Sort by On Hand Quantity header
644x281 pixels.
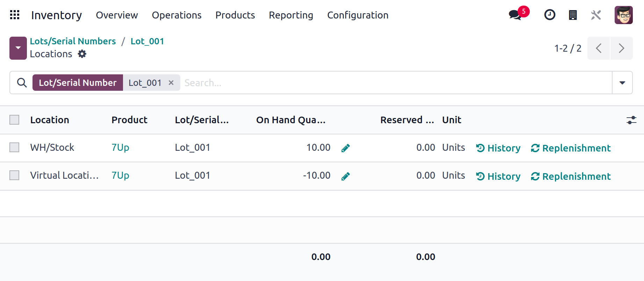[x=291, y=120]
